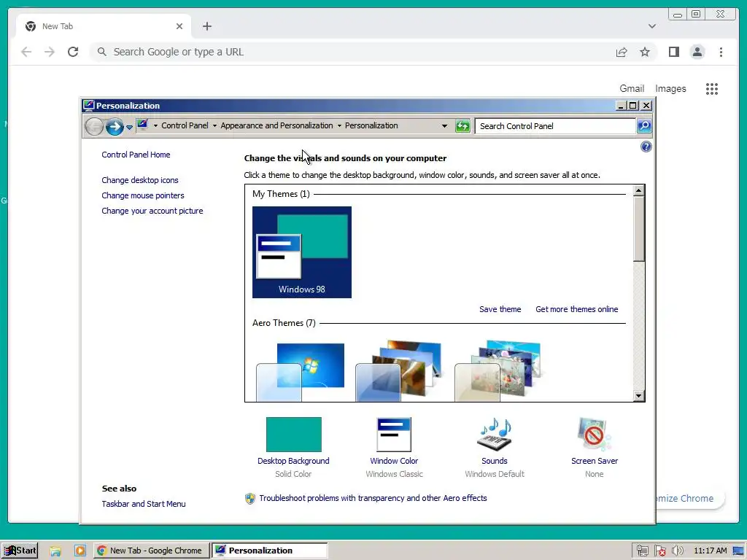Click Personalization taskbar button
This screenshot has height=560, width=747.
[270, 551]
